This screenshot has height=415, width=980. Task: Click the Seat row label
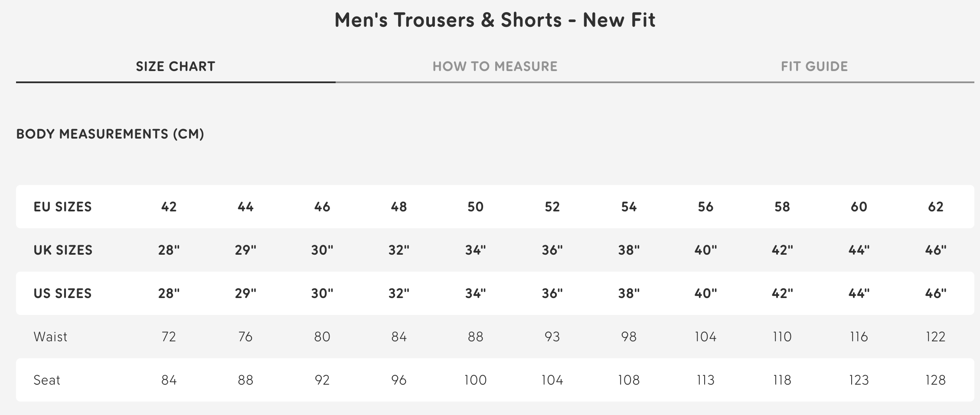(x=47, y=380)
